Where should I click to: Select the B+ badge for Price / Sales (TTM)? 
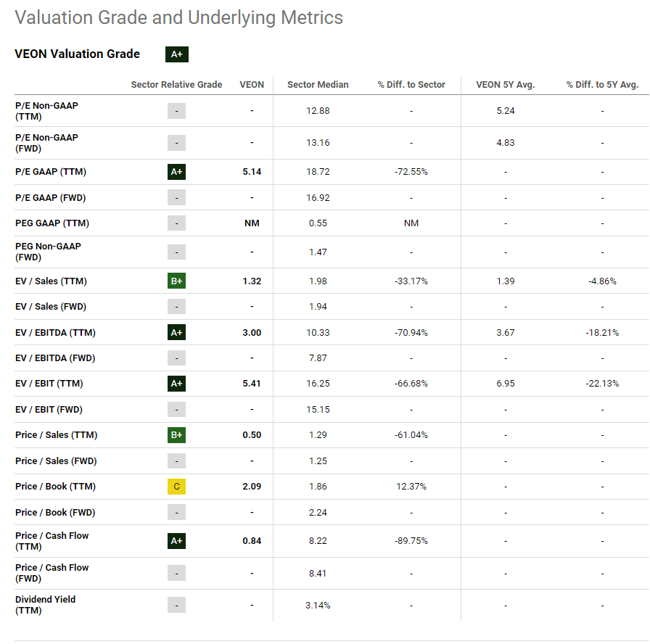(x=176, y=435)
